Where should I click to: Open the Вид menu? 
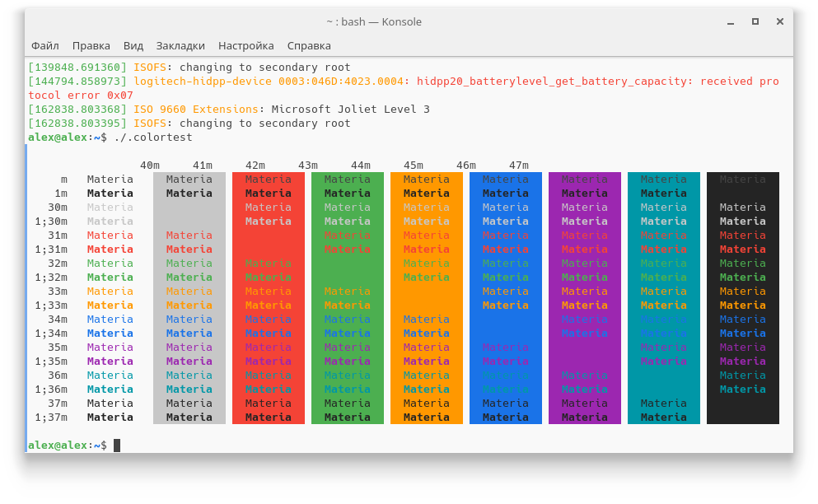133,46
